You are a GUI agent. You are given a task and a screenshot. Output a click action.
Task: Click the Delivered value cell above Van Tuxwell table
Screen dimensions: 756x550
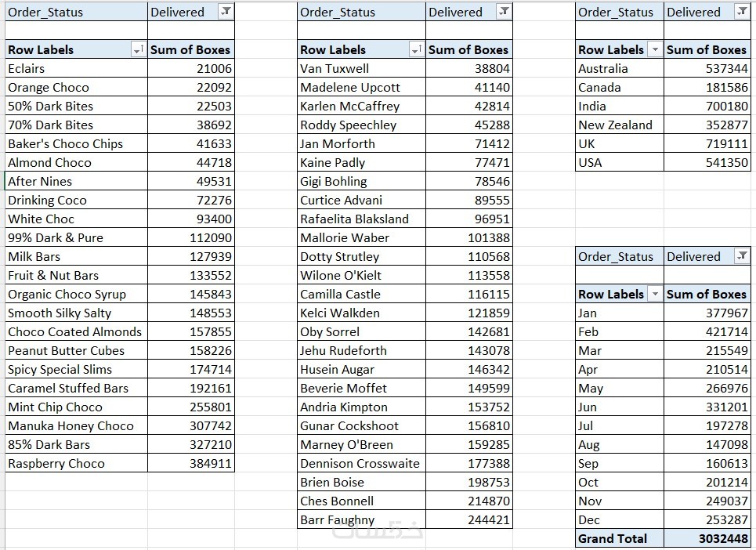(x=456, y=12)
